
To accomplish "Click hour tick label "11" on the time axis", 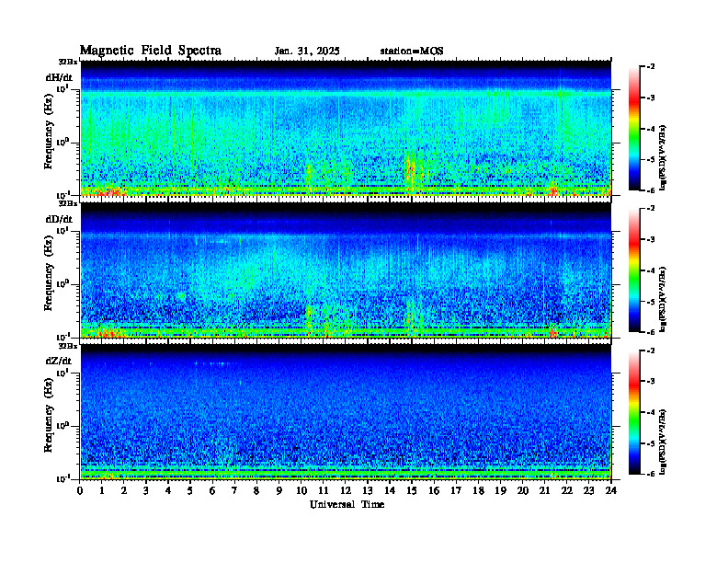I will [324, 491].
